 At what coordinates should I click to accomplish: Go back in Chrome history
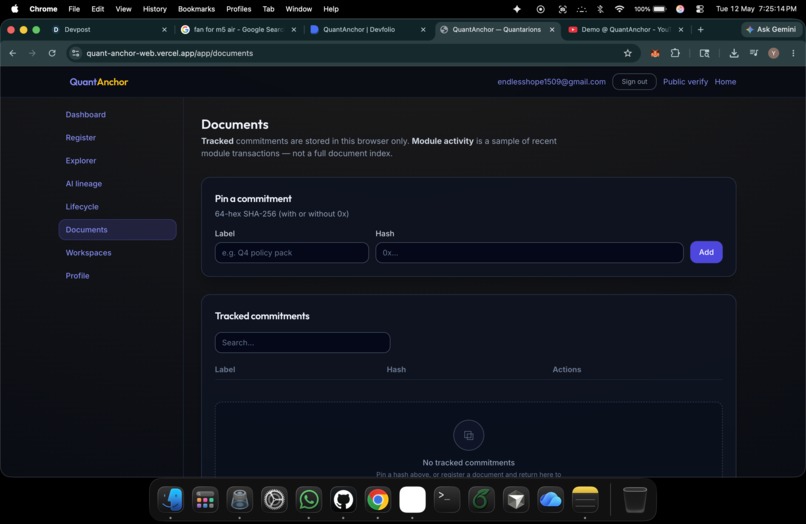tap(13, 53)
